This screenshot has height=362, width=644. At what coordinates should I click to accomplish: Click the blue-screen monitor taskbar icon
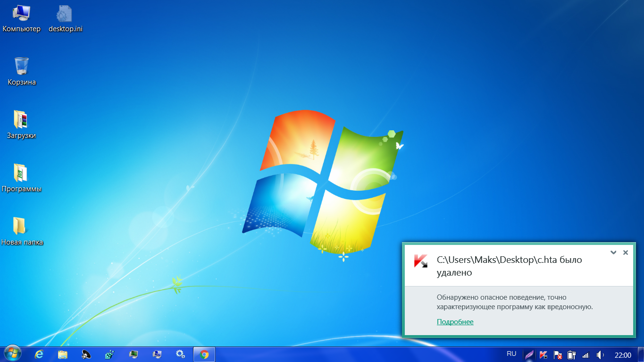point(157,354)
